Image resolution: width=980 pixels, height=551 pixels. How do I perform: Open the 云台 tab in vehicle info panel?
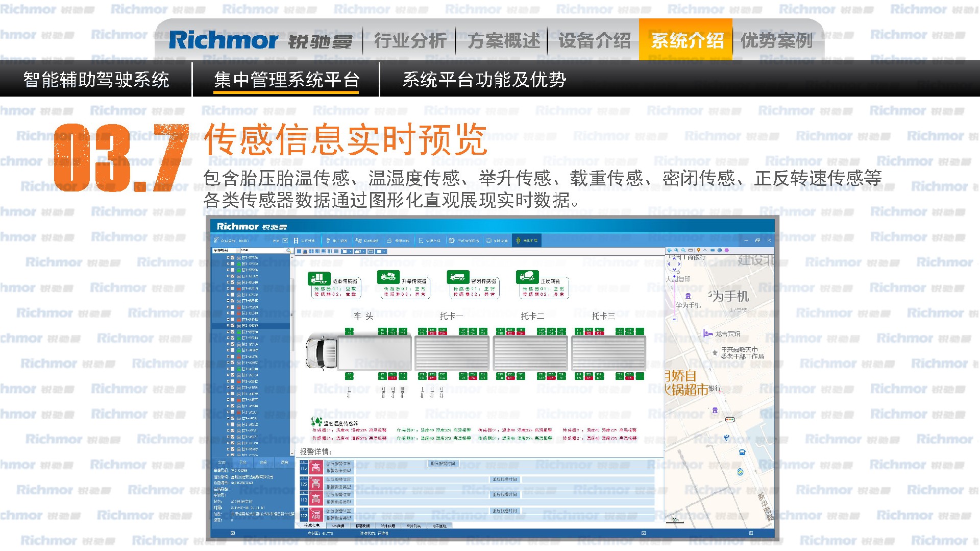tap(243, 463)
